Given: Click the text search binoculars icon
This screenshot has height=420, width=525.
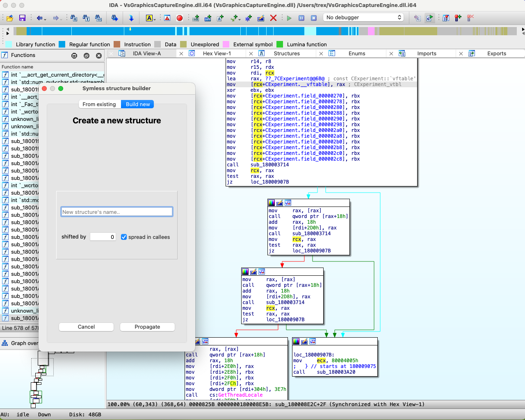Looking at the screenshot, I should click(x=86, y=18).
